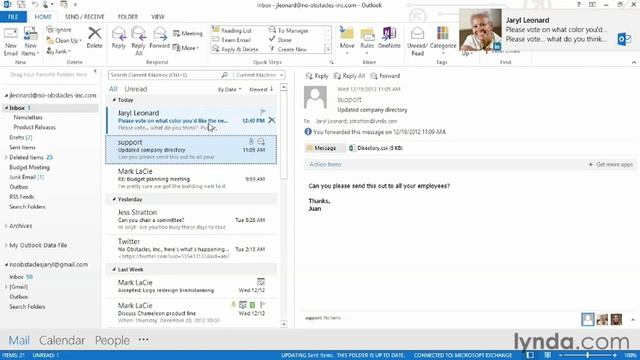Click Reply All in the ribbon
This screenshot has width=640, height=360.
pyautogui.click(x=138, y=41)
